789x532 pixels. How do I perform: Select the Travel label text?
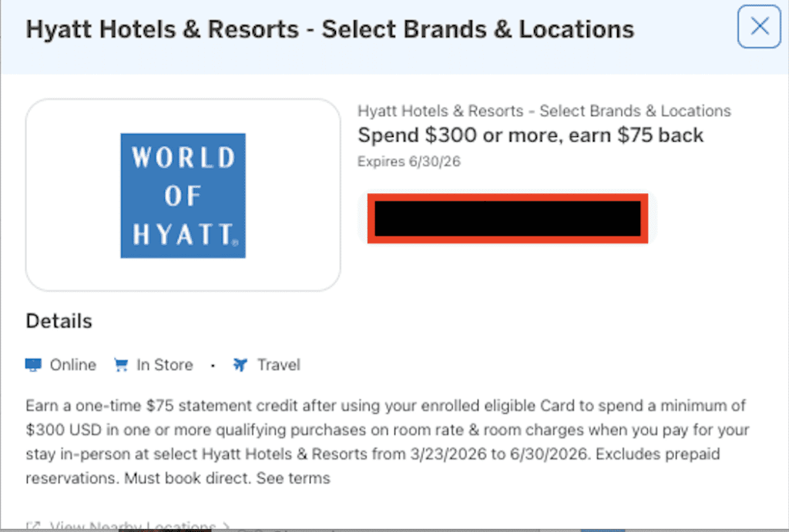point(278,365)
